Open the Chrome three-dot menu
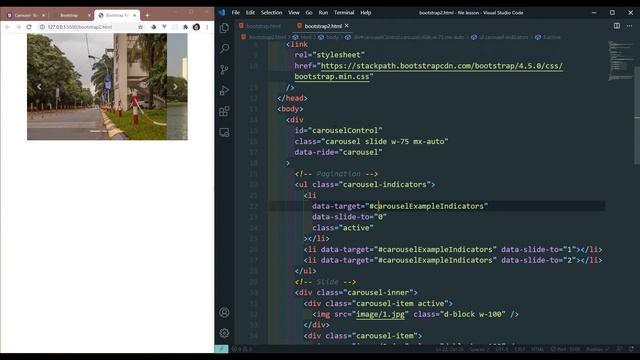640x360 pixels. click(207, 27)
